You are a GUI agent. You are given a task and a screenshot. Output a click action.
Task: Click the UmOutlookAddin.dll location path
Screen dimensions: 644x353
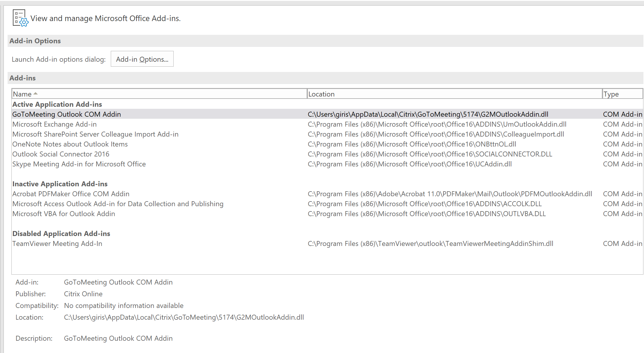(x=437, y=124)
